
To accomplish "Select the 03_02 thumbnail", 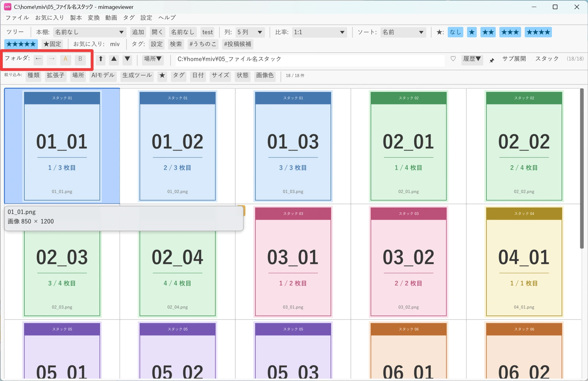I will (x=409, y=261).
